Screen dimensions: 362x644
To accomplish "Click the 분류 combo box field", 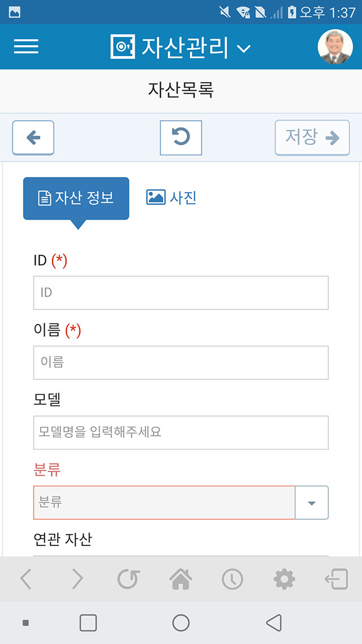I will [164, 503].
